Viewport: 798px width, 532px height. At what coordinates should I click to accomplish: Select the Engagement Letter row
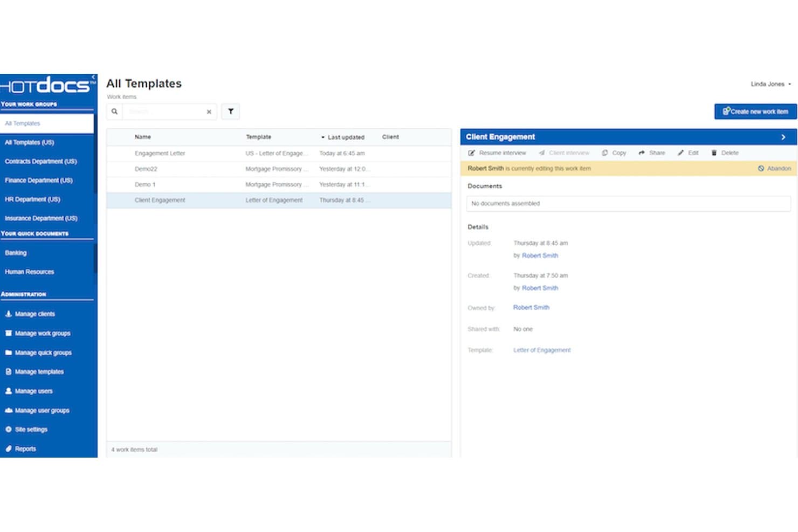tap(279, 154)
